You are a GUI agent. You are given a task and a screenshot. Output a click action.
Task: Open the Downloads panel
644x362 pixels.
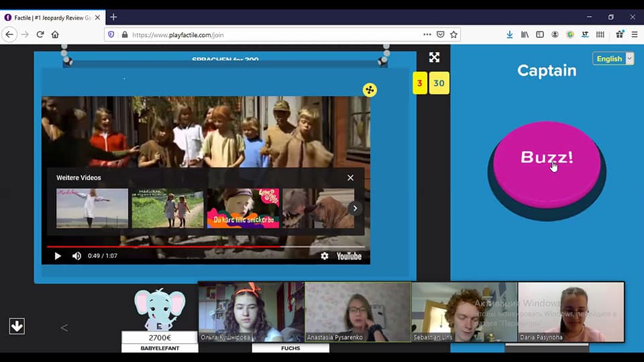pyautogui.click(x=510, y=34)
